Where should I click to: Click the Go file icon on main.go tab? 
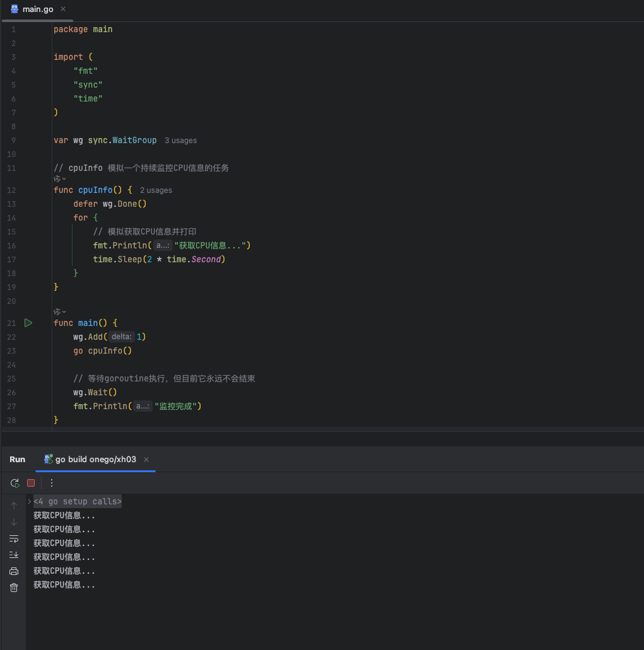point(15,9)
